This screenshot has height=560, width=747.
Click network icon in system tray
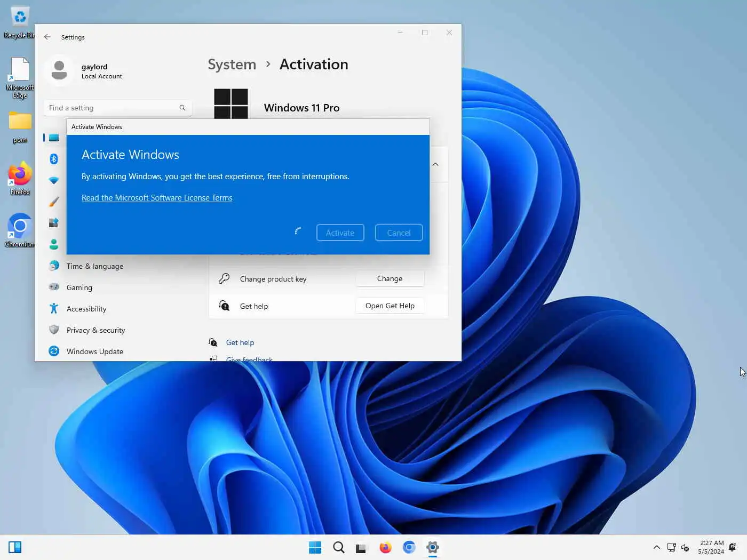(x=672, y=547)
